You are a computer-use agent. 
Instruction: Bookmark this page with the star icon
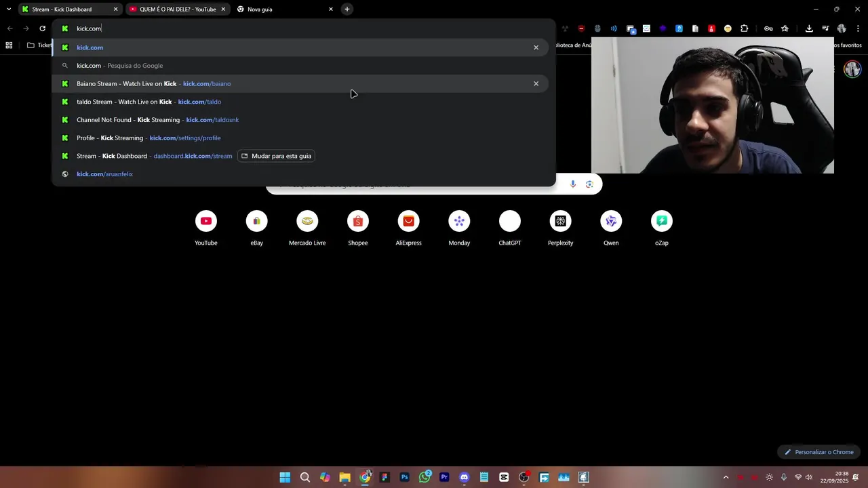[785, 28]
